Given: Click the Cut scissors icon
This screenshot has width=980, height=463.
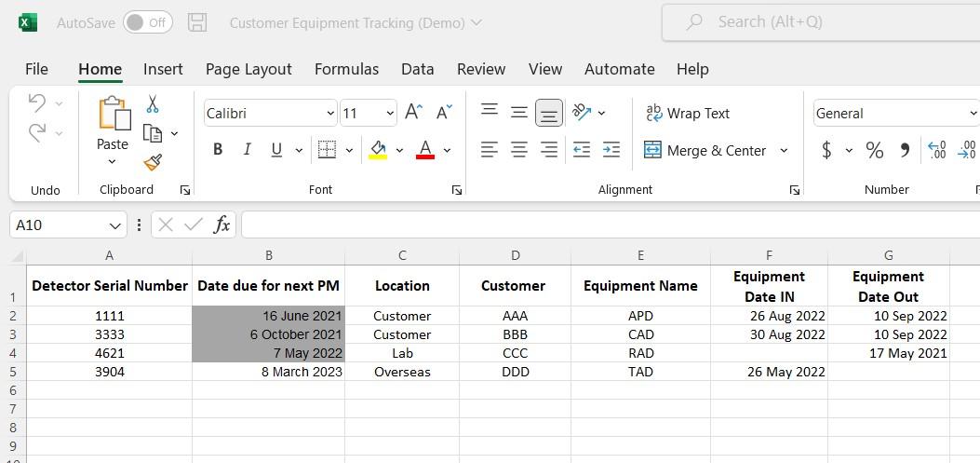Looking at the screenshot, I should click(153, 104).
